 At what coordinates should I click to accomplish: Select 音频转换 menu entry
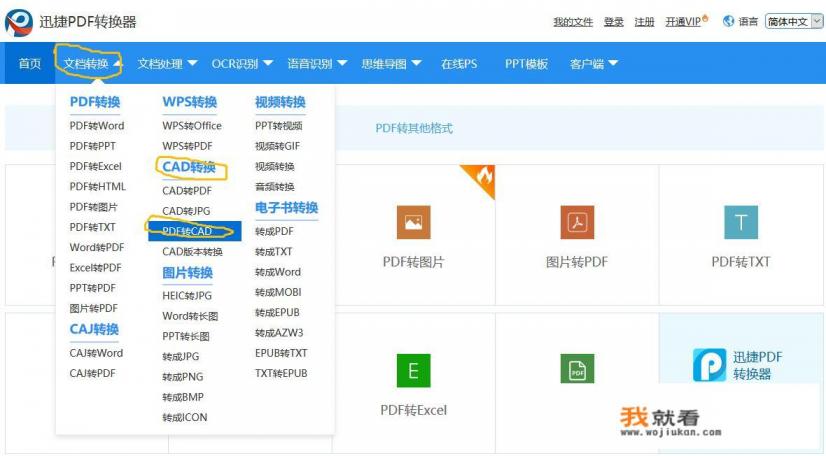coord(274,186)
